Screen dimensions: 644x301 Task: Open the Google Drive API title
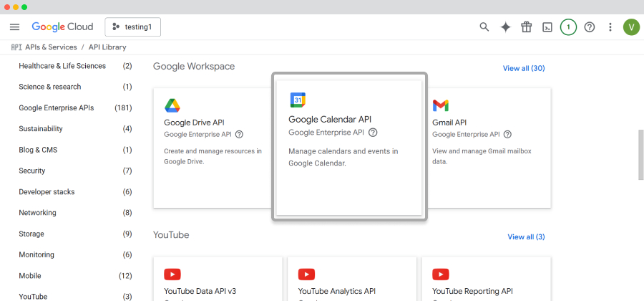pos(194,123)
